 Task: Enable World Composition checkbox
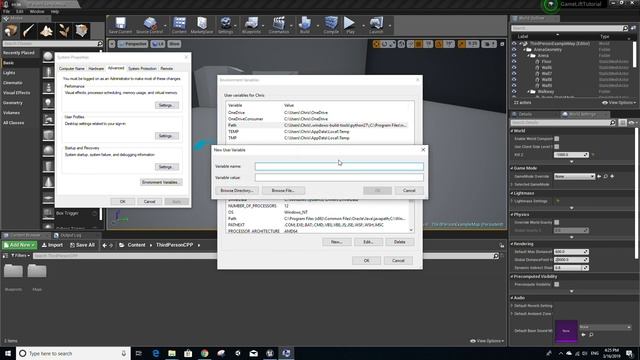(x=556, y=139)
